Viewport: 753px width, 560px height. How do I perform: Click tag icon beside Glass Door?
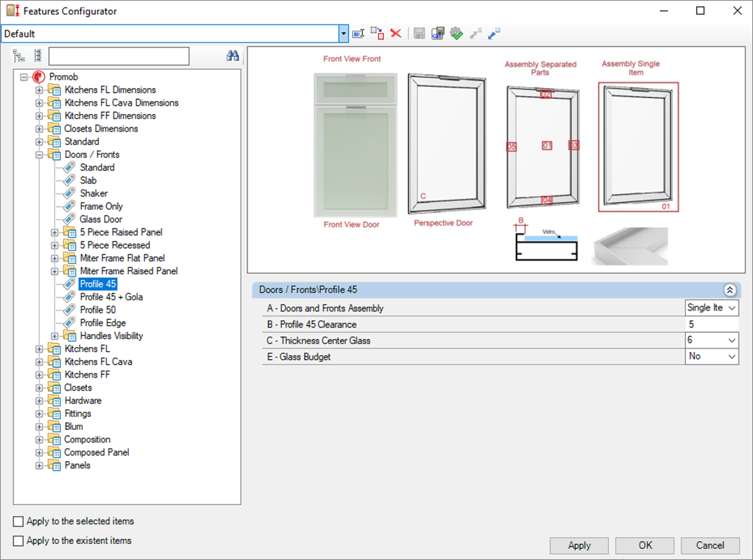coord(70,219)
